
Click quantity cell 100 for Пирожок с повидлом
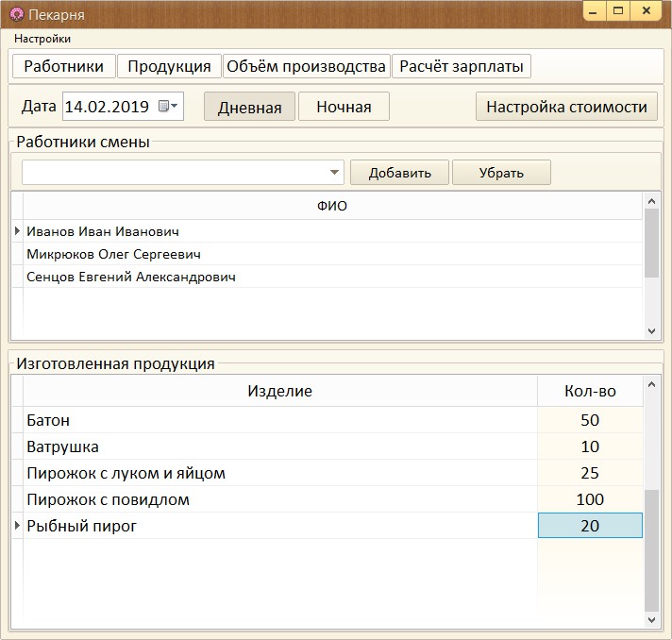point(590,500)
